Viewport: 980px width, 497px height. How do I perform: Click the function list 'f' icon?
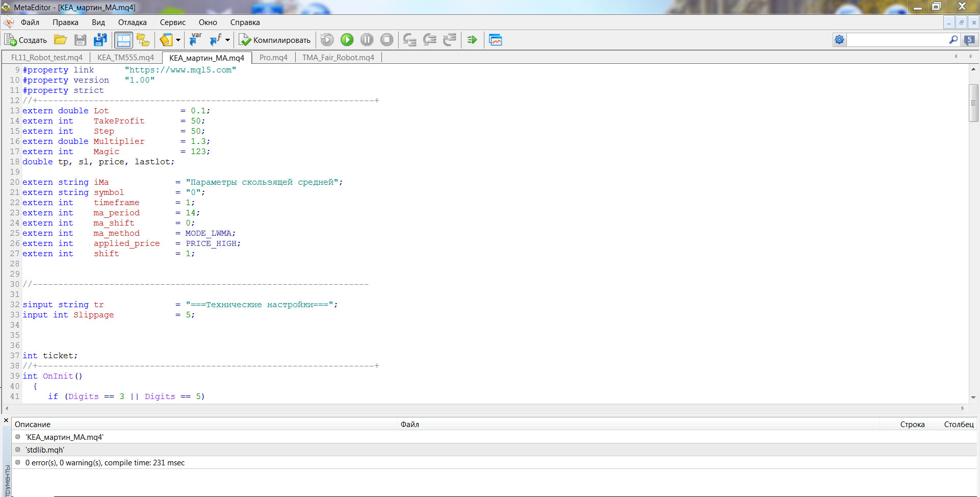tap(216, 40)
